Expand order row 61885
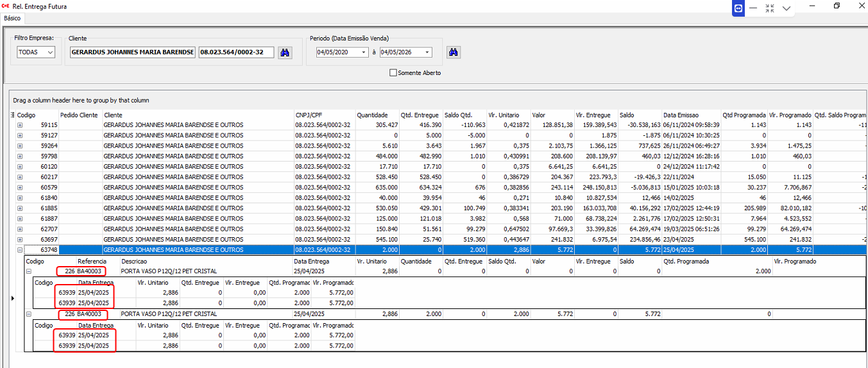 [x=19, y=208]
